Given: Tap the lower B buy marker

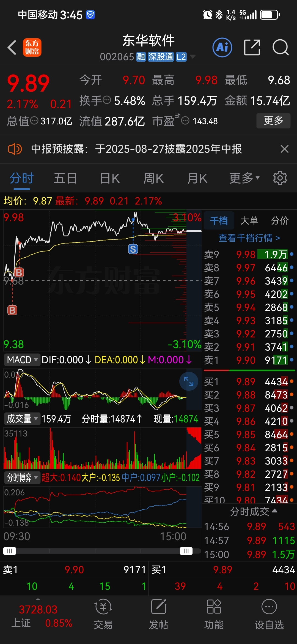Looking at the screenshot, I should [12, 310].
